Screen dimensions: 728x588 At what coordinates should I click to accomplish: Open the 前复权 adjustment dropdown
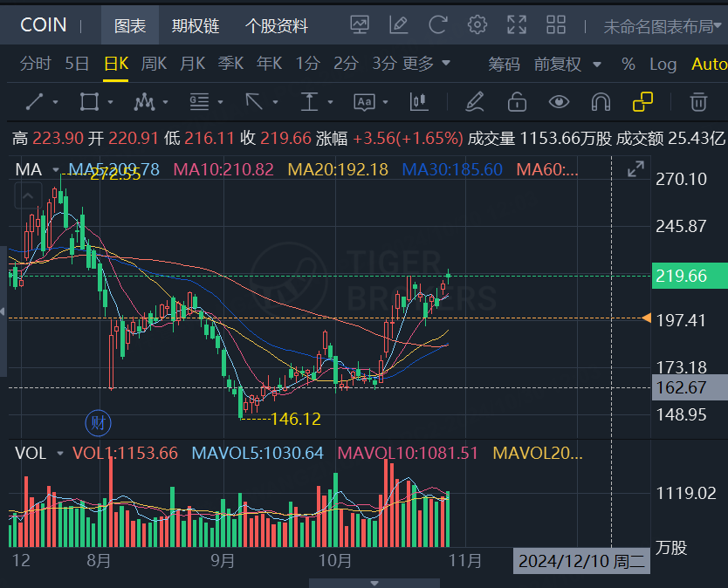[560, 64]
